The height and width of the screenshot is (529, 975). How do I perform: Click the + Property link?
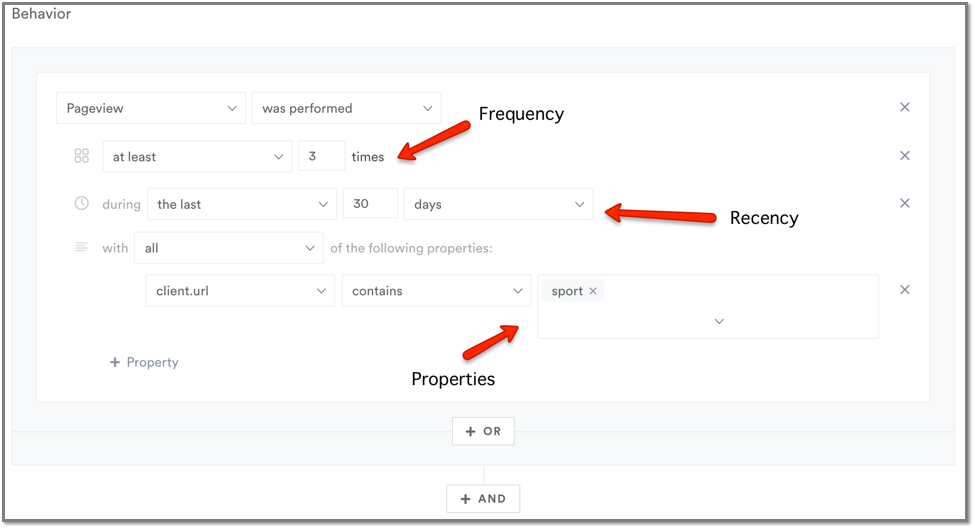coord(144,362)
